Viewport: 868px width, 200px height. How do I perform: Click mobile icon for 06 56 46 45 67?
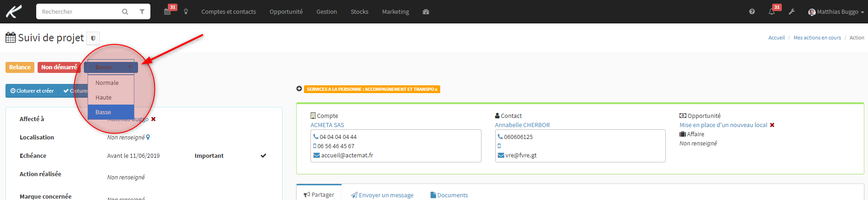pos(315,146)
